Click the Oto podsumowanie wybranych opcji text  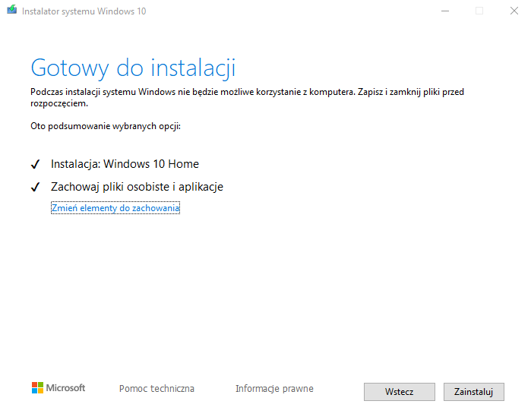click(106, 126)
